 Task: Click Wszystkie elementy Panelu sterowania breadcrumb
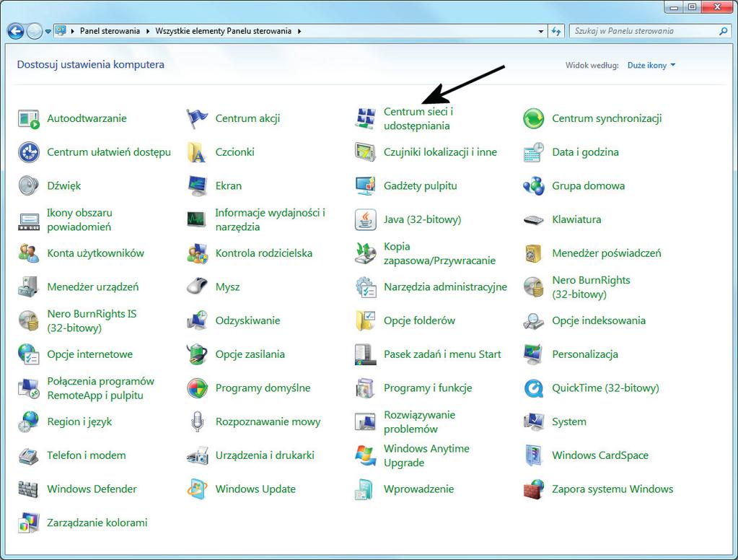pyautogui.click(x=224, y=31)
